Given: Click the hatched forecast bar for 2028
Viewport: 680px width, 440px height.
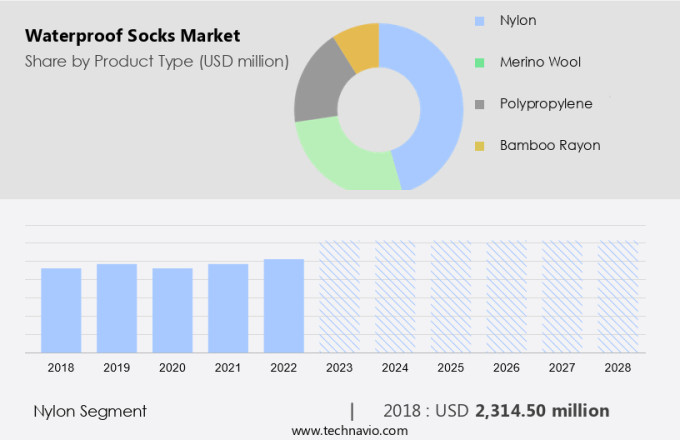Looking at the screenshot, I should [x=618, y=296].
